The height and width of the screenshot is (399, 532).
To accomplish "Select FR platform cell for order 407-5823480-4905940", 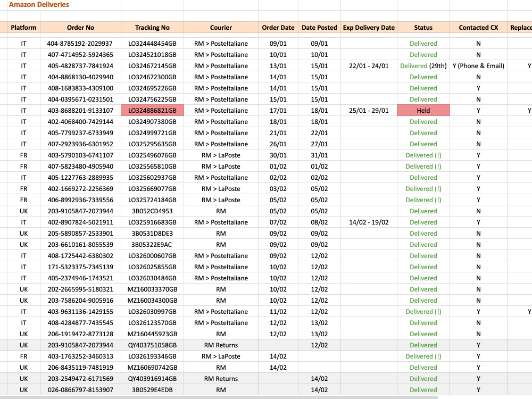I will click(x=23, y=167).
